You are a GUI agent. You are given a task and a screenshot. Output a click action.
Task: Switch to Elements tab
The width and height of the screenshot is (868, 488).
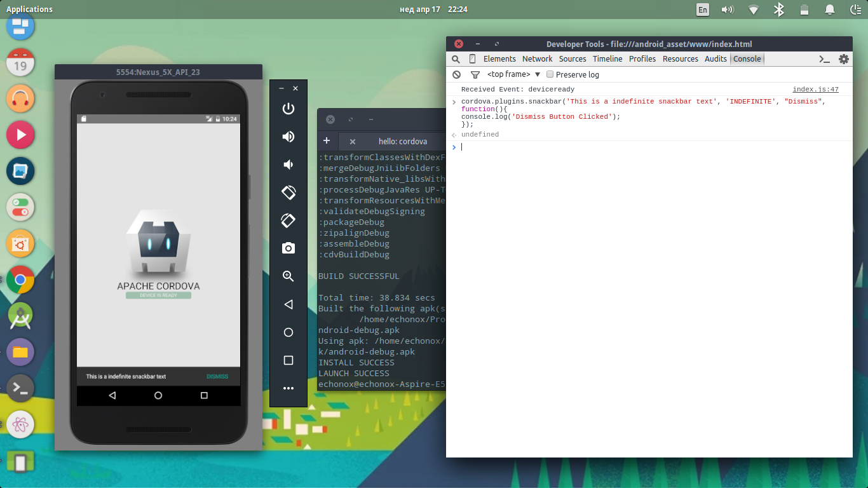tap(499, 59)
